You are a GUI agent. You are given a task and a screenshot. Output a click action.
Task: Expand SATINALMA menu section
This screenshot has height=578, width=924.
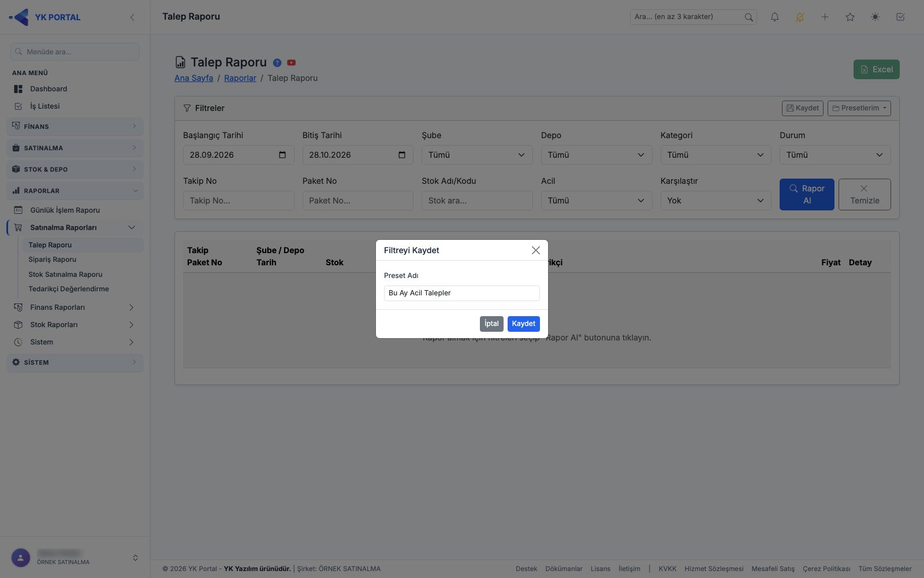pyautogui.click(x=75, y=148)
